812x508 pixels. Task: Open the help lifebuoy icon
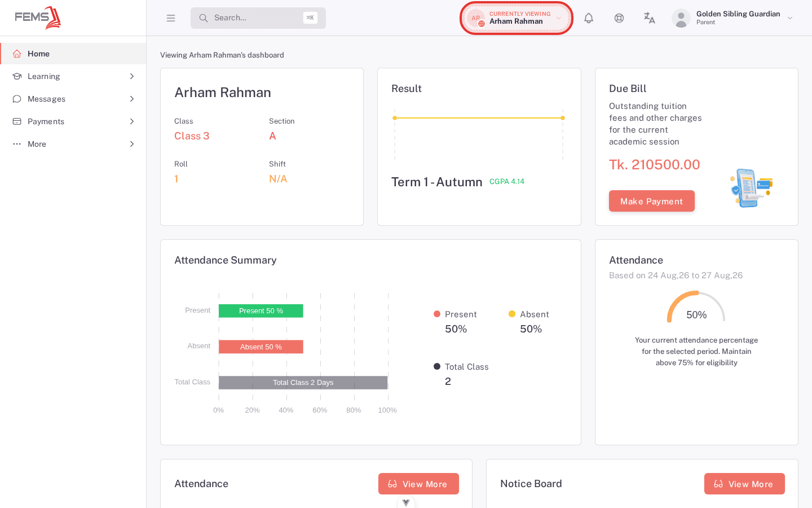click(619, 18)
